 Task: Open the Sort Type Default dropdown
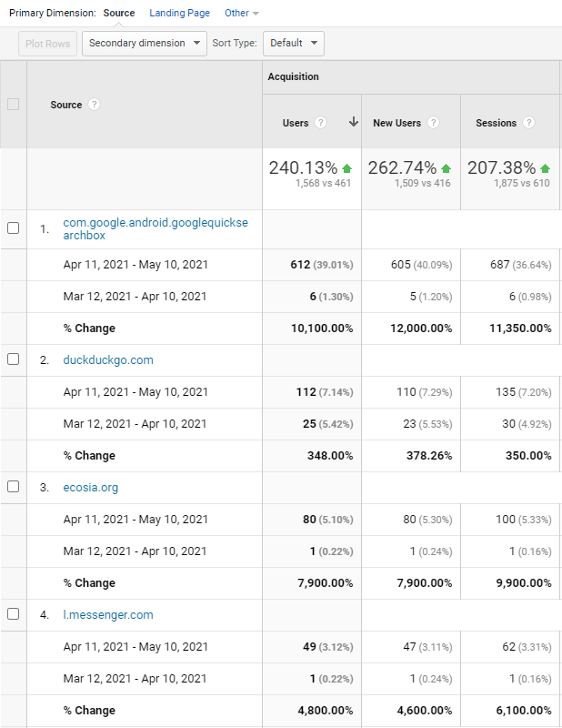(x=293, y=43)
